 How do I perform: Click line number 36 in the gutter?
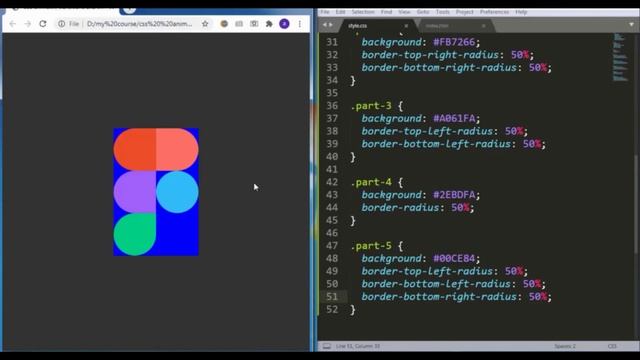332,106
